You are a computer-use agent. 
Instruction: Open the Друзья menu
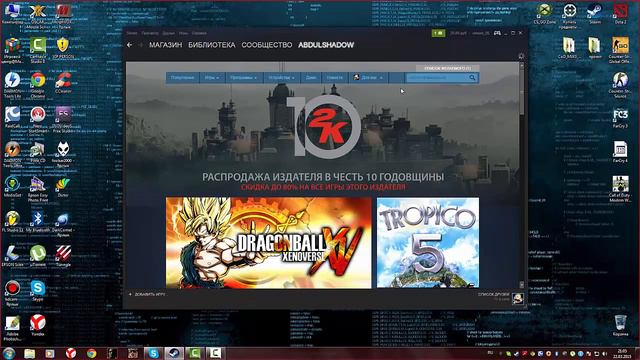click(168, 33)
